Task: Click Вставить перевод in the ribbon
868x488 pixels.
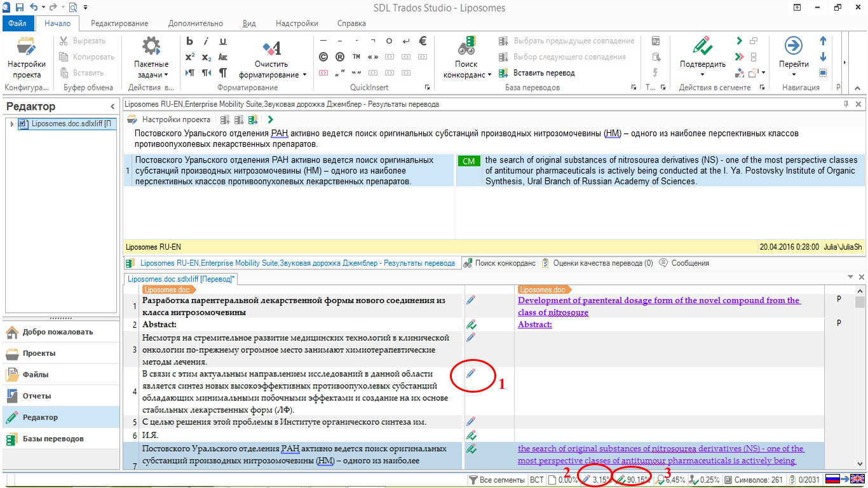Action: tap(537, 73)
